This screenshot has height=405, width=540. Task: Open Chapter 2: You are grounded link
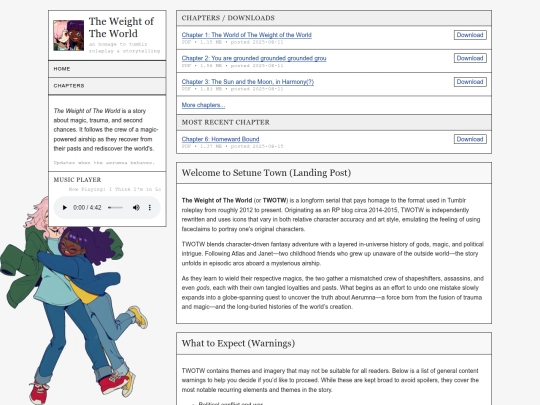coord(254,58)
